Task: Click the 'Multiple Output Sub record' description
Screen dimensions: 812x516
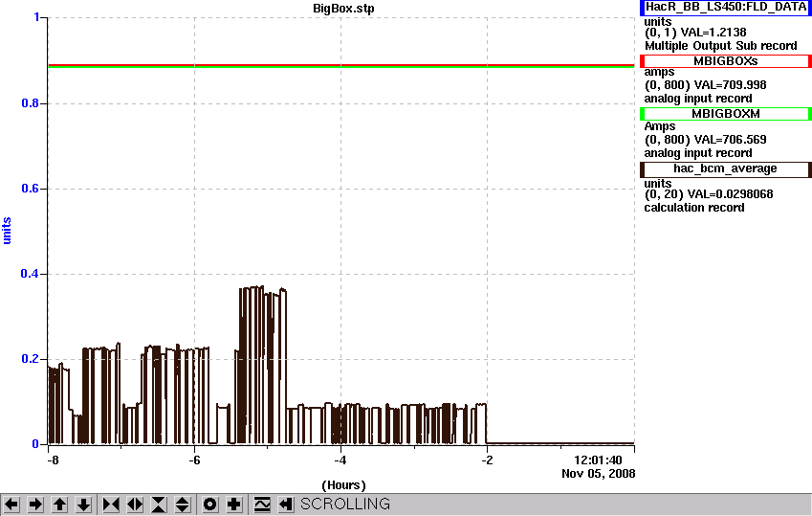Action: 720,46
